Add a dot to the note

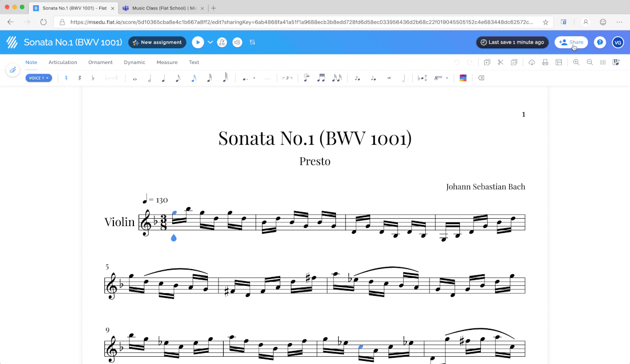pyautogui.click(x=245, y=79)
